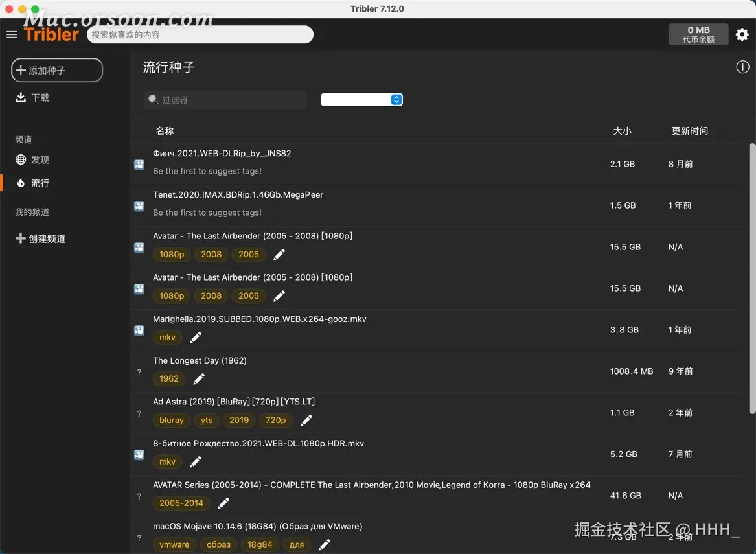The height and width of the screenshot is (554, 756).
Task: Open settings via the gear icon
Action: tap(742, 34)
